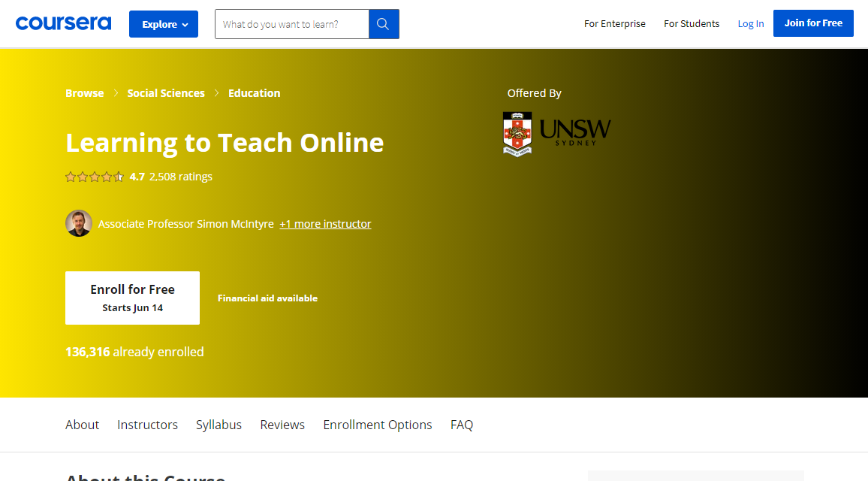Open the Syllabus section
The height and width of the screenshot is (481, 868).
[x=219, y=425]
